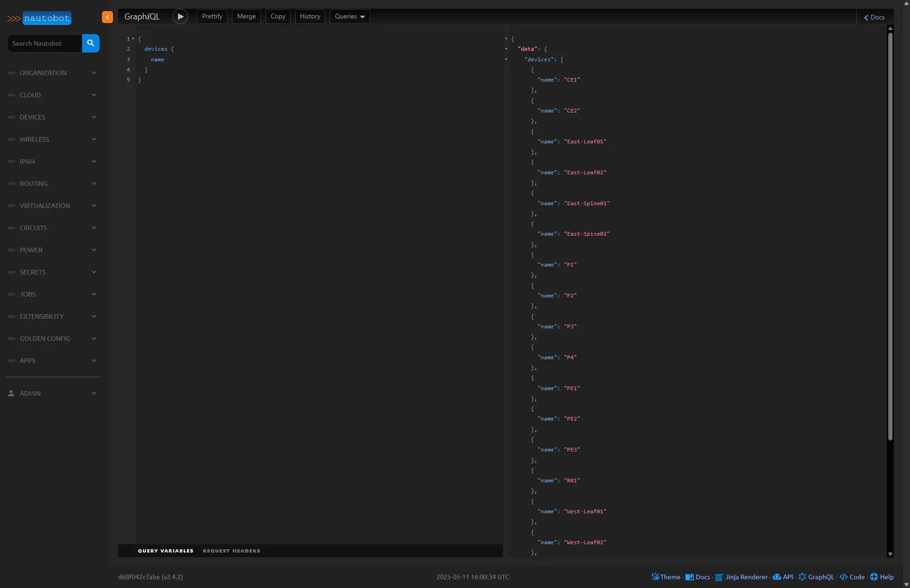
Task: Switch to the Request Headers tab
Action: click(x=232, y=551)
